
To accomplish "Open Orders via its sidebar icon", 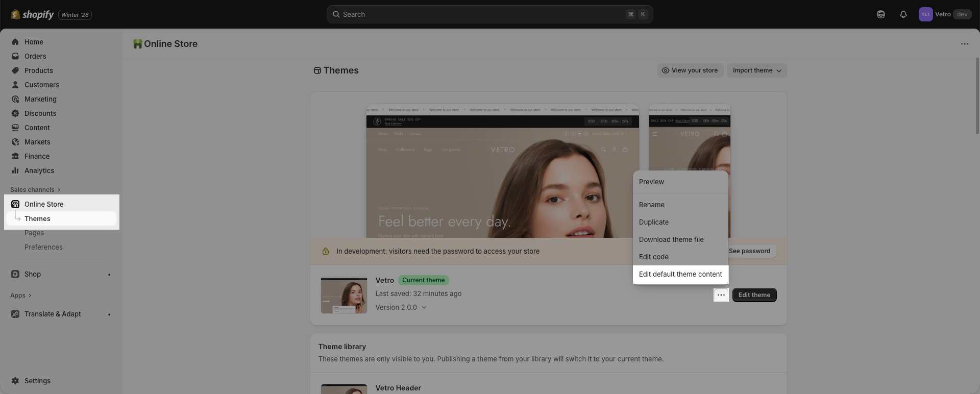I will 15,56.
